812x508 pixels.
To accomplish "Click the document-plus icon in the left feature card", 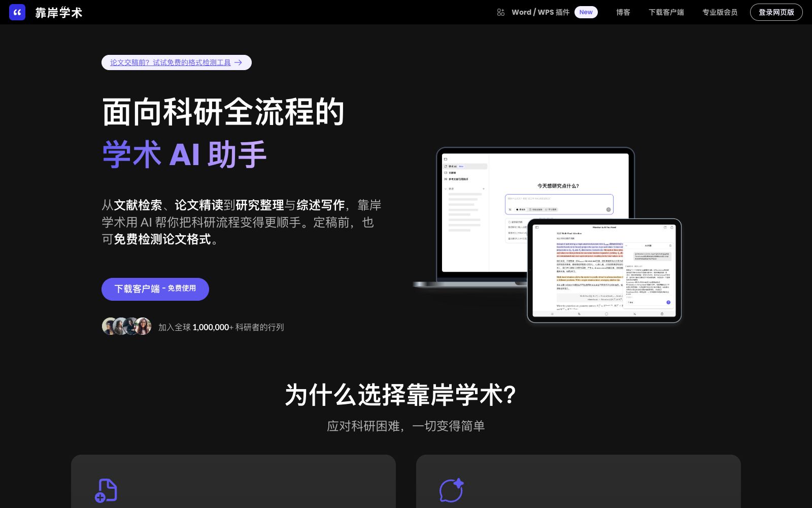I will pyautogui.click(x=106, y=491).
